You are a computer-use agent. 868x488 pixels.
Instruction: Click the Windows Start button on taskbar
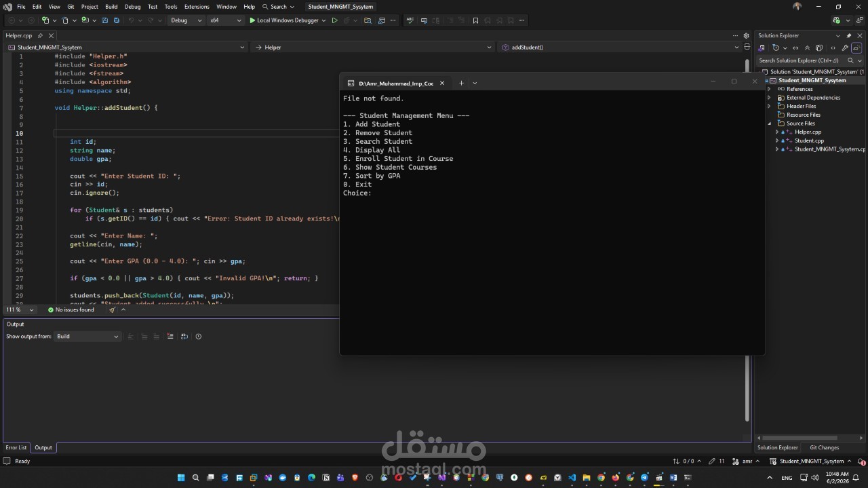(181, 478)
